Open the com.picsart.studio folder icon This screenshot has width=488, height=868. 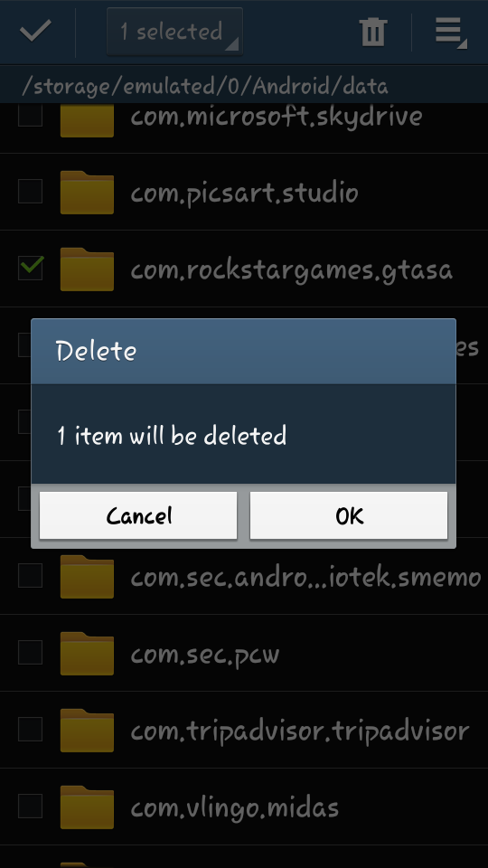[87, 192]
